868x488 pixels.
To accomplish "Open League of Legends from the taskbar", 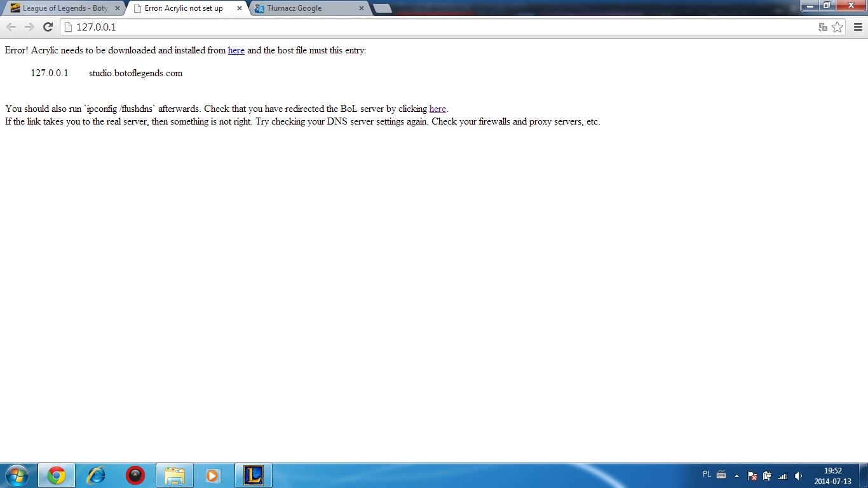I will click(254, 475).
